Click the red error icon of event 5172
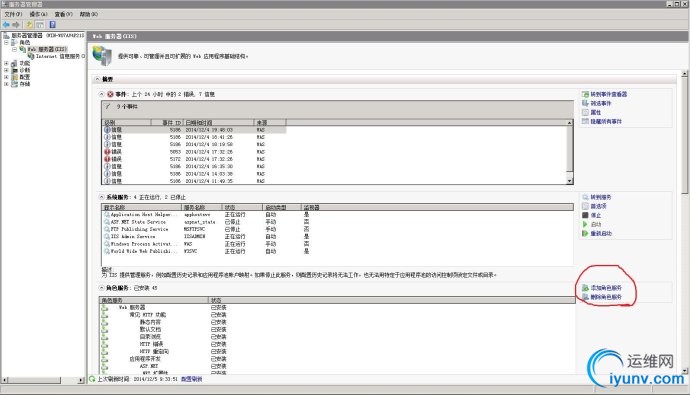Image resolution: width=690 pixels, height=395 pixels. (107, 159)
